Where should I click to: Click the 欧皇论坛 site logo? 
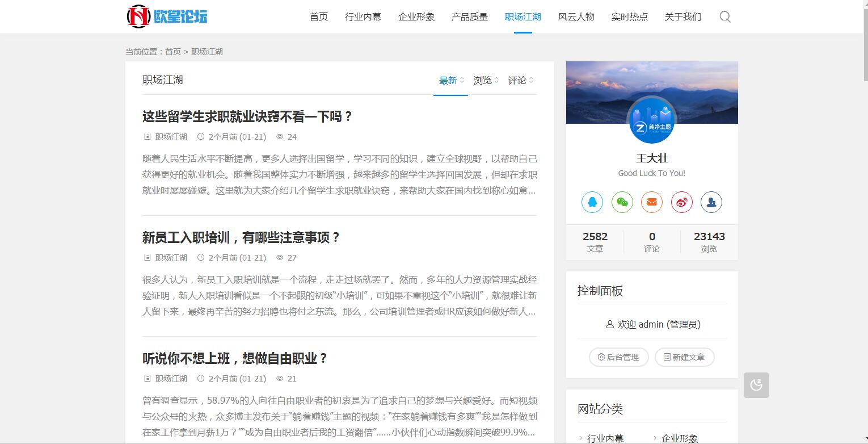point(167,16)
